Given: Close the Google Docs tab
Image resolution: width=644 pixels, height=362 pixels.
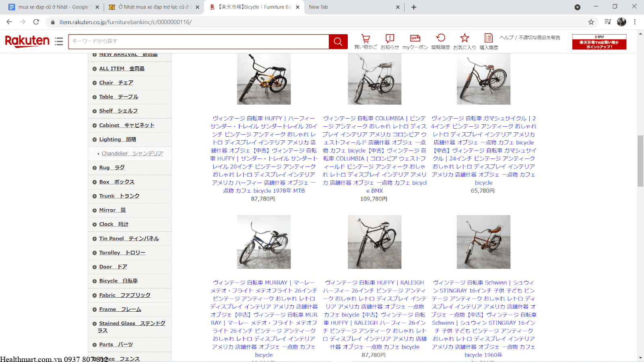Looking at the screenshot, I should point(97,7).
